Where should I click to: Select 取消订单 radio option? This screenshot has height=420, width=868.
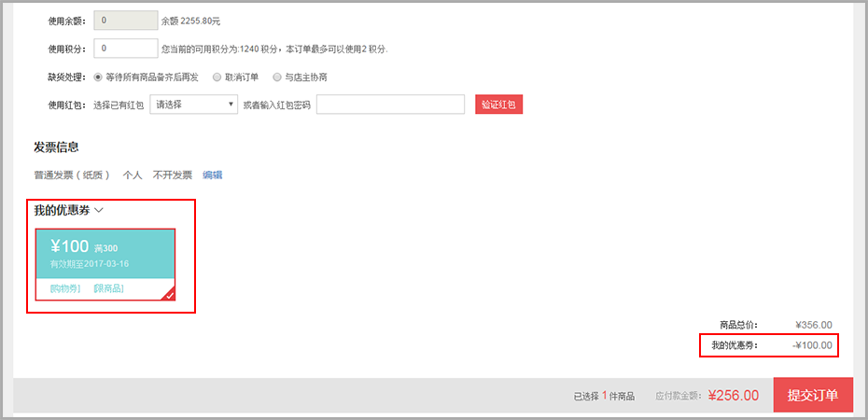[x=217, y=77]
